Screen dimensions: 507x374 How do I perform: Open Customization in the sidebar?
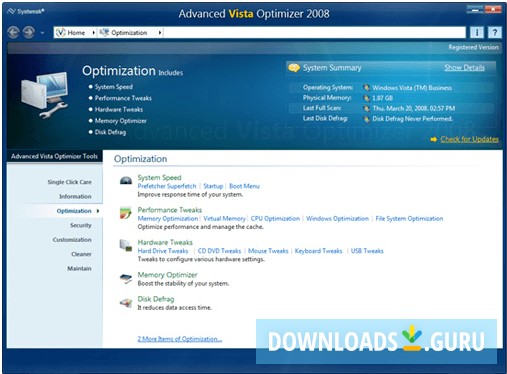72,240
